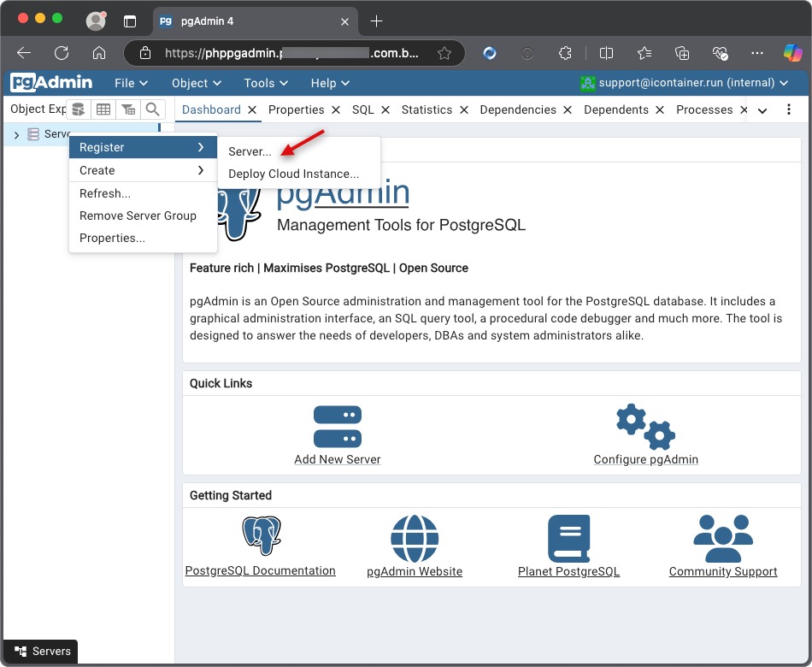Viewport: 812px width, 667px height.
Task: Click the browser address bar URL
Action: (x=291, y=53)
